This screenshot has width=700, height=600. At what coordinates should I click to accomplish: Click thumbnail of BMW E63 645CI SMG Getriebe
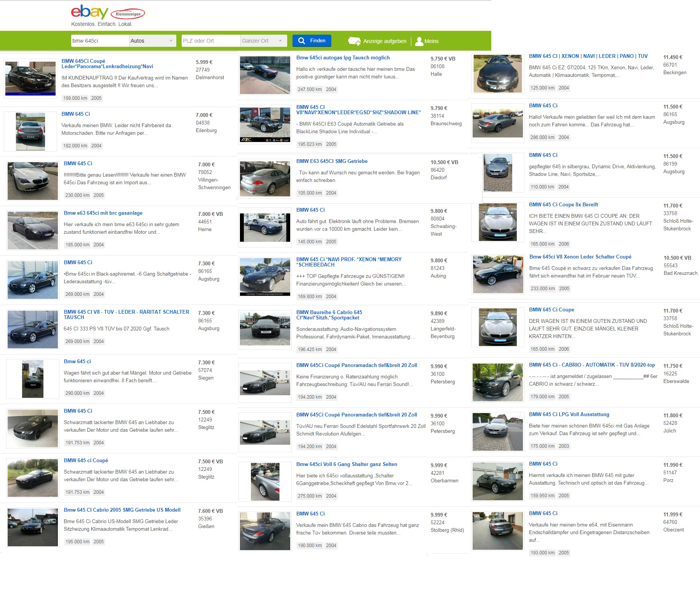265,179
